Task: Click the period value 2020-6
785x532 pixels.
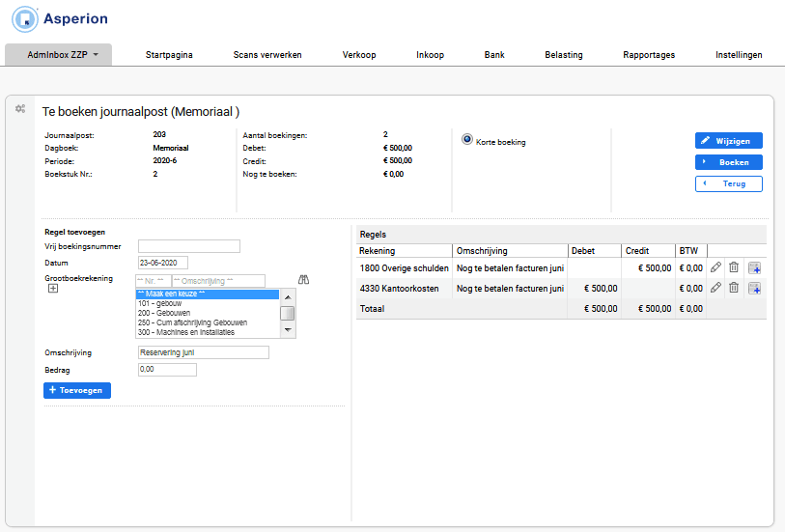Action: point(165,160)
